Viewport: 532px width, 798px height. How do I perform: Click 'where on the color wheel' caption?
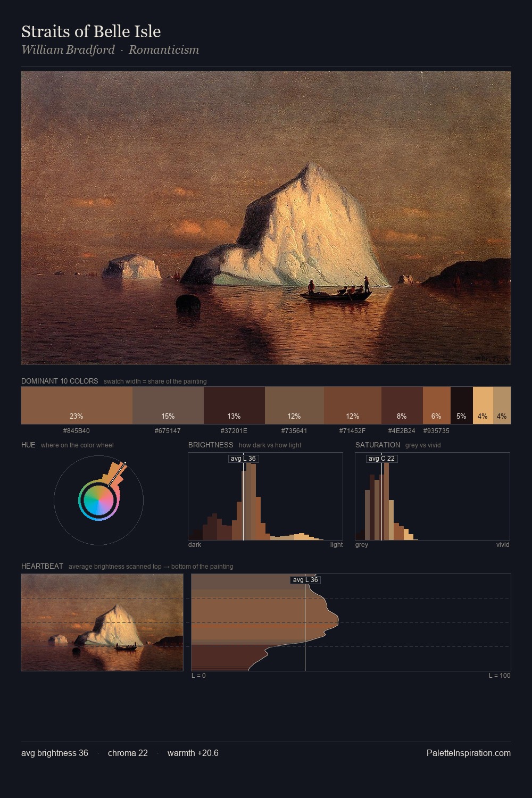[77, 445]
